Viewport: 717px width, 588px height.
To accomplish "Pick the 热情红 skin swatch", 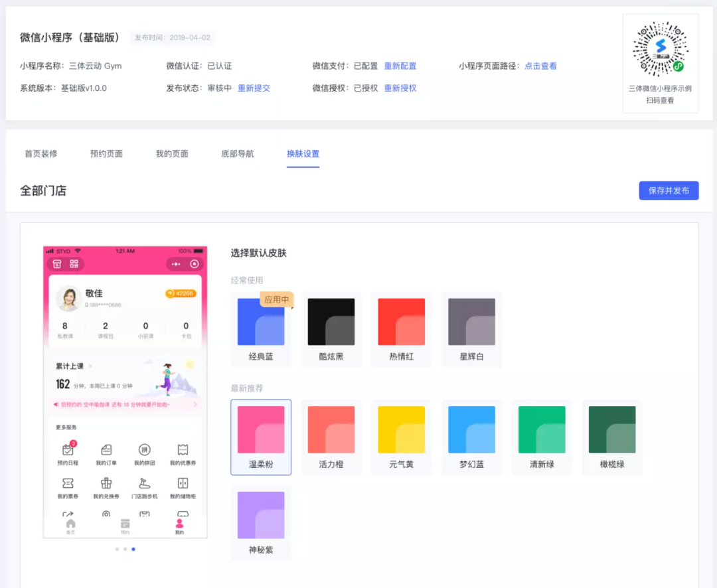I will (x=401, y=329).
